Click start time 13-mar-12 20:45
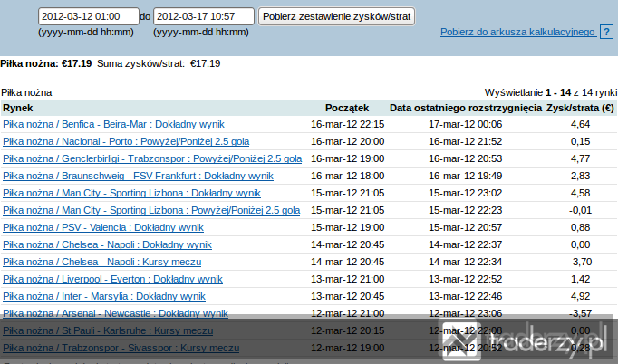 [x=348, y=297]
